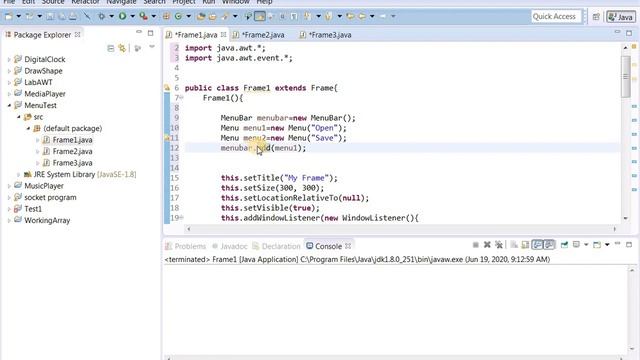640x360 pixels.
Task: Click the Run Last Tool external tools icon
Action: tap(143, 16)
